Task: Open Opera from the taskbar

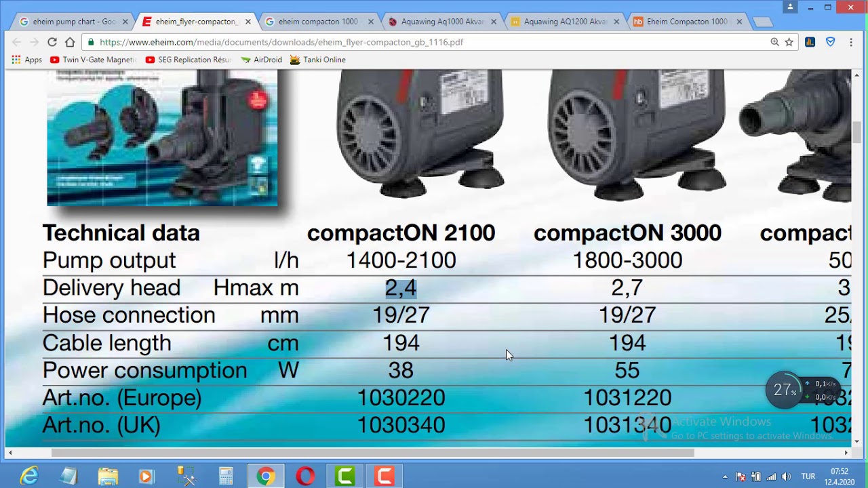Action: click(305, 476)
